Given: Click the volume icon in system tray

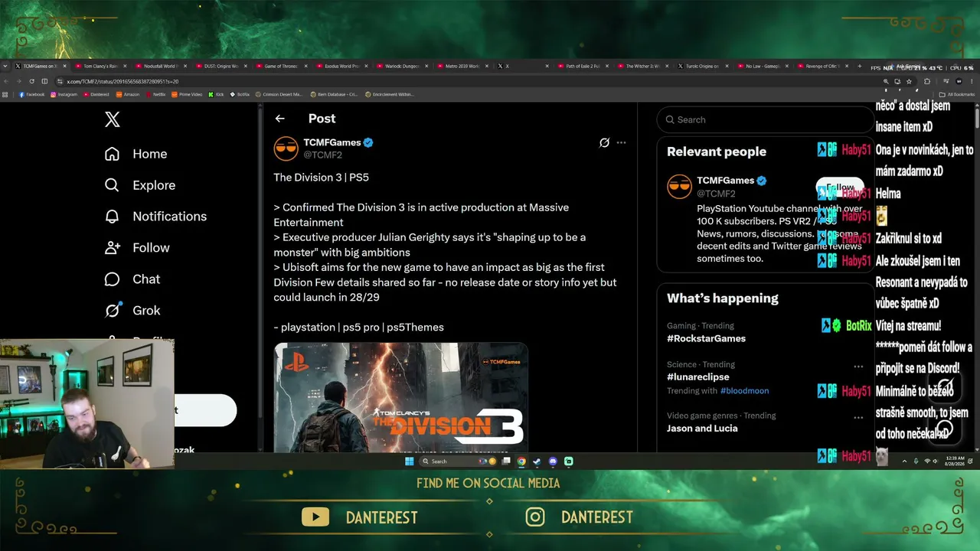Looking at the screenshot, I should [936, 461].
